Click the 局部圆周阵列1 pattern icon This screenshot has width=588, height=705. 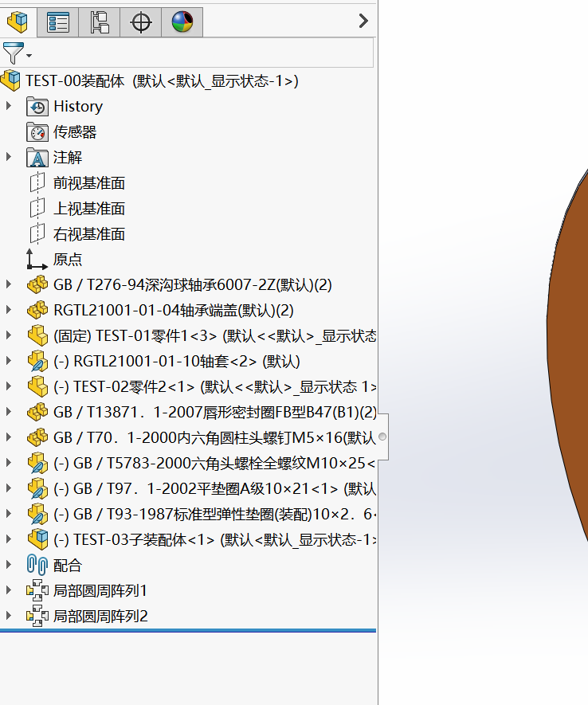(37, 590)
